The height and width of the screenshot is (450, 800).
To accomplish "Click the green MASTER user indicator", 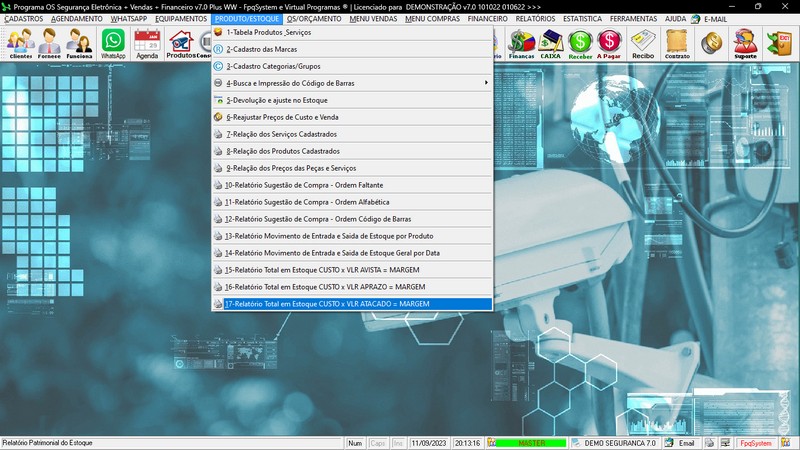I will (x=530, y=443).
